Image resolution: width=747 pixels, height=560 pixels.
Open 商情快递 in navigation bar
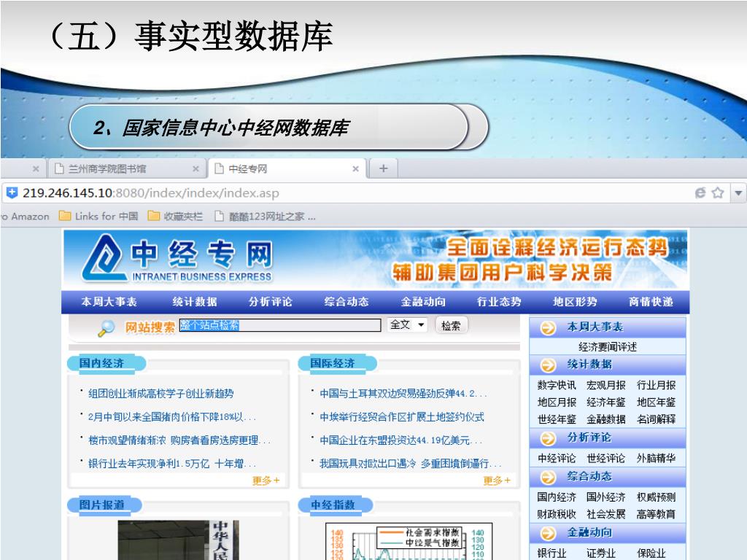[651, 302]
